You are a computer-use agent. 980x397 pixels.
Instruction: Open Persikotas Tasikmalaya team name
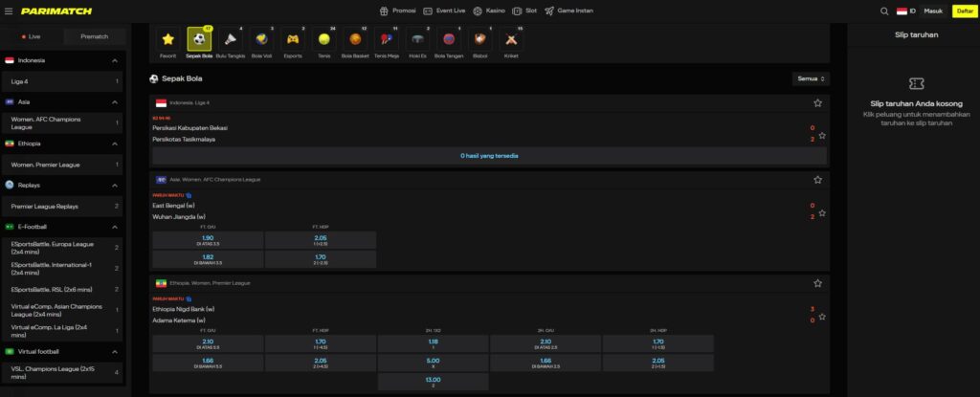point(184,140)
